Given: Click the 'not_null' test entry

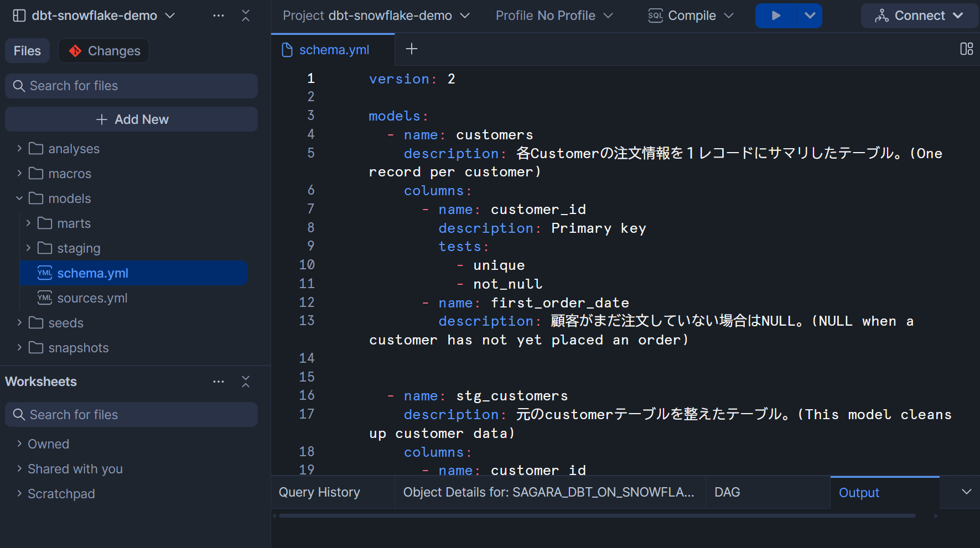Looking at the screenshot, I should pos(507,284).
